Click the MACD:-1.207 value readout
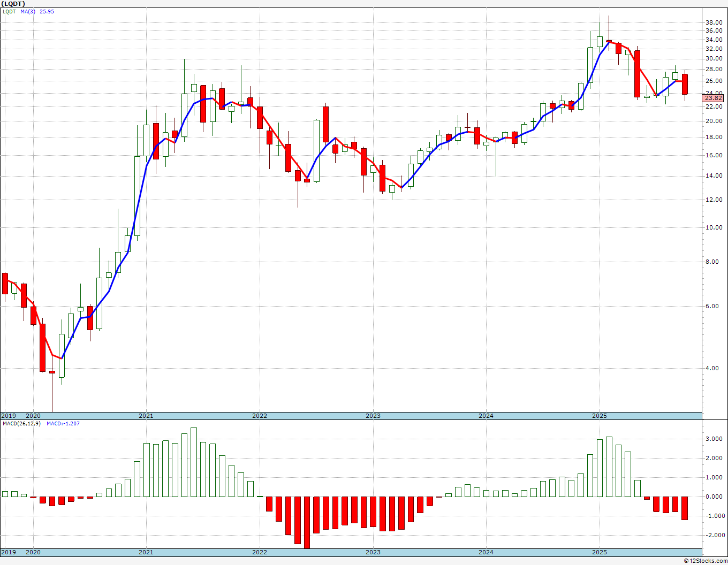The width and height of the screenshot is (728, 565). pos(63,424)
